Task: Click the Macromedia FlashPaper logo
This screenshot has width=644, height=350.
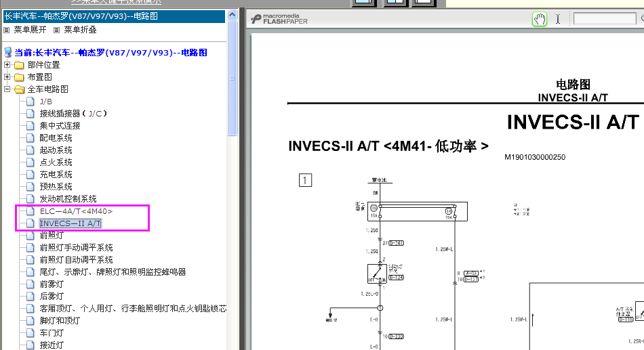Action: [279, 19]
